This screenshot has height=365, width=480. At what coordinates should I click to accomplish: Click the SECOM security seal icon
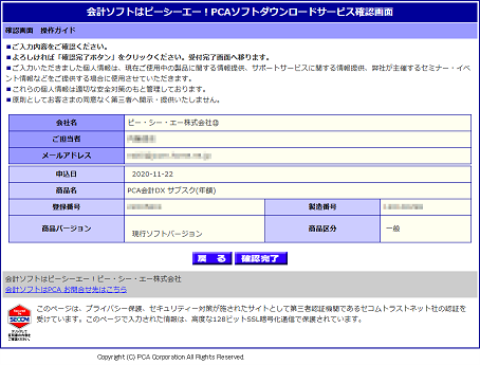pyautogui.click(x=20, y=322)
